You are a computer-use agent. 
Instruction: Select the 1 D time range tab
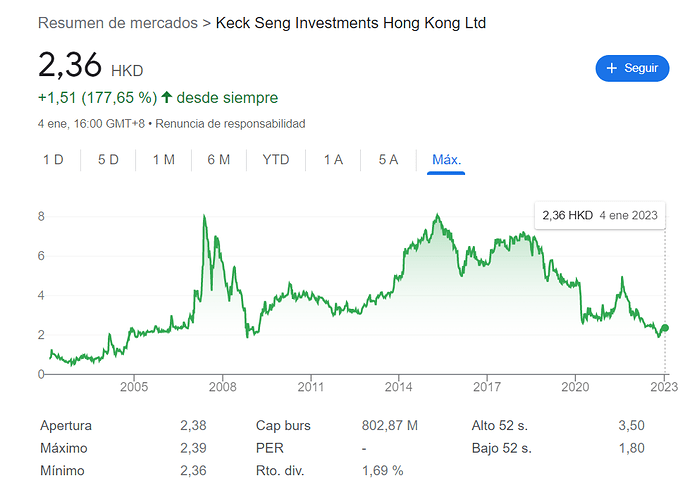coord(53,159)
